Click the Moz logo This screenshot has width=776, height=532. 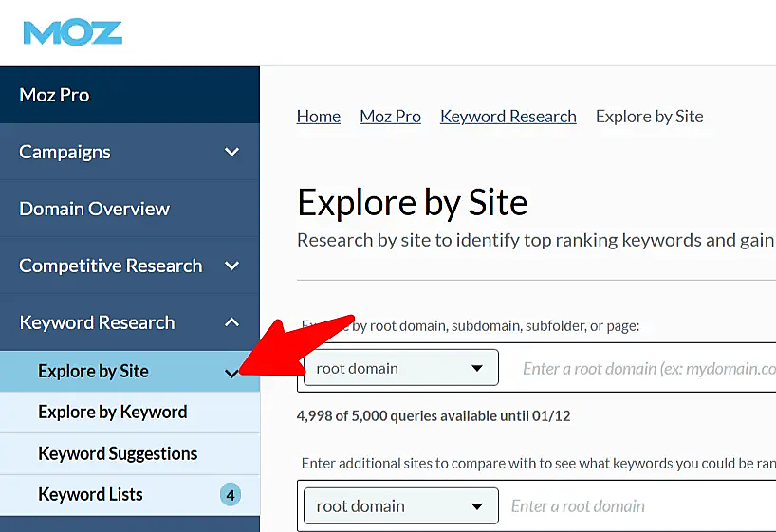click(x=73, y=33)
